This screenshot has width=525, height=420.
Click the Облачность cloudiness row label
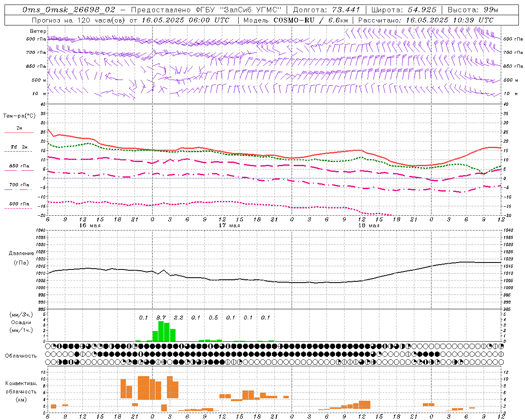pos(21,356)
